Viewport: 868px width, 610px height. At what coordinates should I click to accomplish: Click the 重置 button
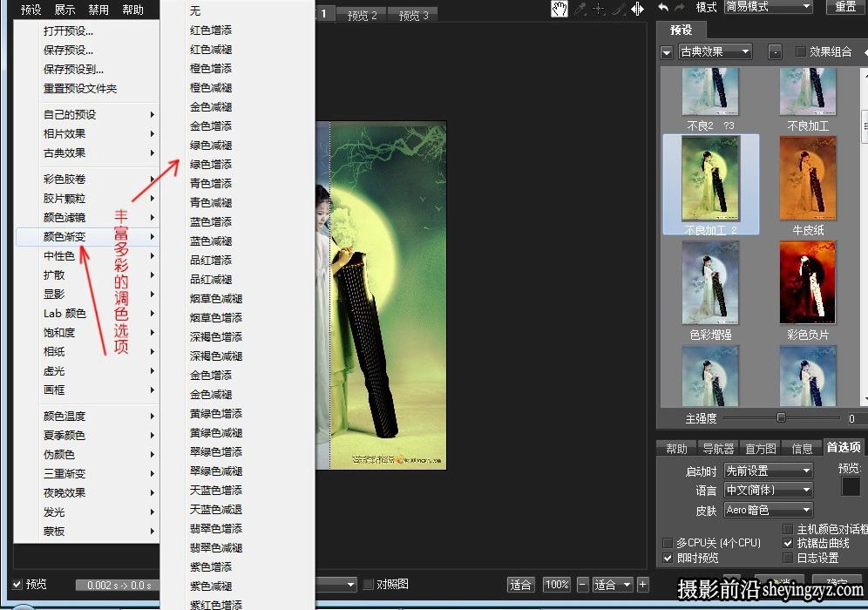pos(845,7)
